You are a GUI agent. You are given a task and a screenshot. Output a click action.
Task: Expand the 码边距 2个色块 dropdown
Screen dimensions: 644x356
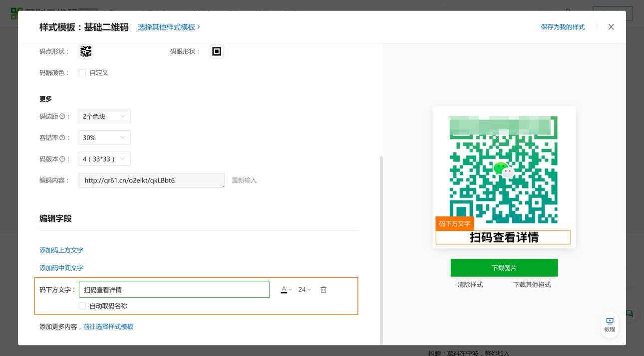pos(105,116)
